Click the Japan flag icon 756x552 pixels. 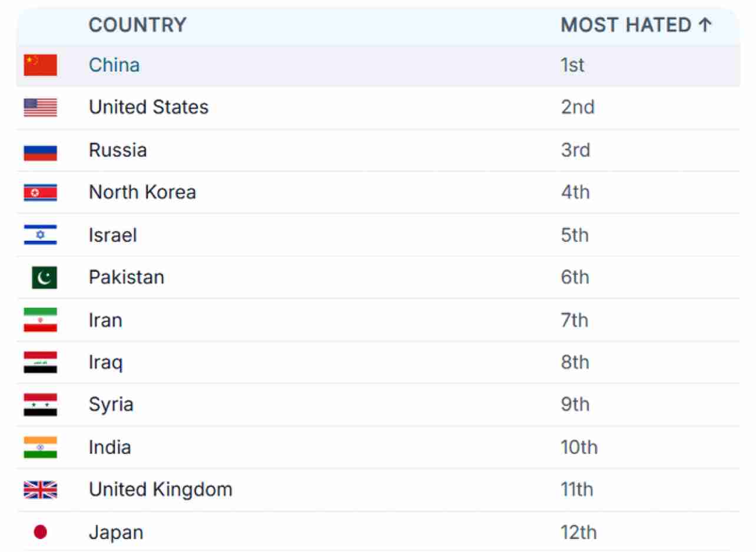[x=40, y=533]
